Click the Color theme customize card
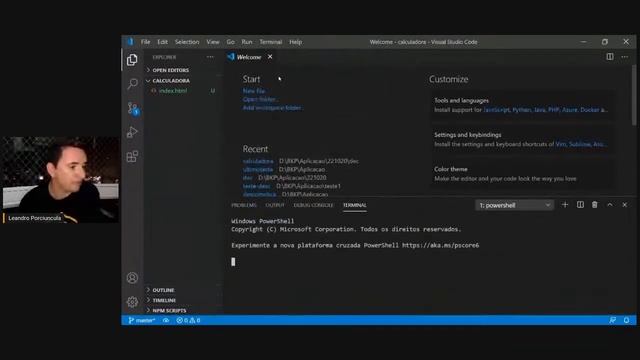 tap(522, 174)
